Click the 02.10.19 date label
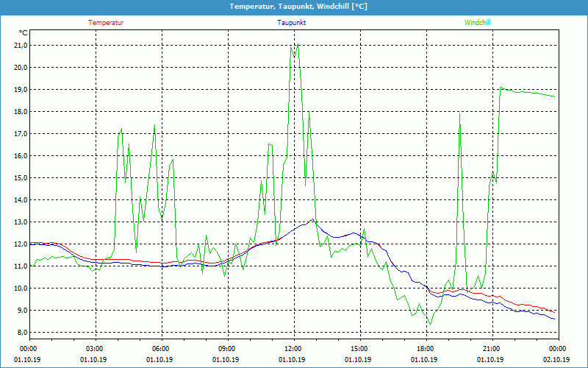Image resolution: width=588 pixels, height=368 pixels. point(557,360)
